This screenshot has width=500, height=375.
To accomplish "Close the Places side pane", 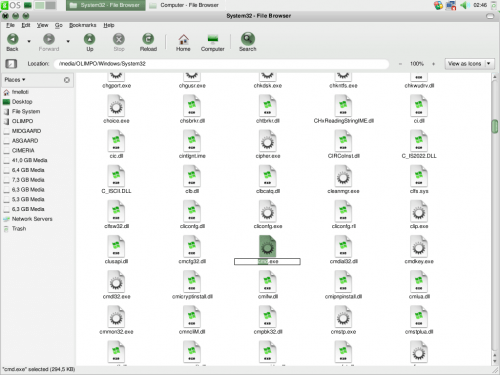I will tap(67, 80).
